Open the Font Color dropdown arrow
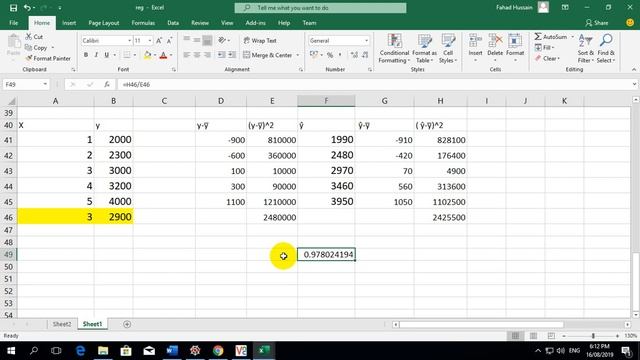The height and width of the screenshot is (360, 640). (171, 55)
